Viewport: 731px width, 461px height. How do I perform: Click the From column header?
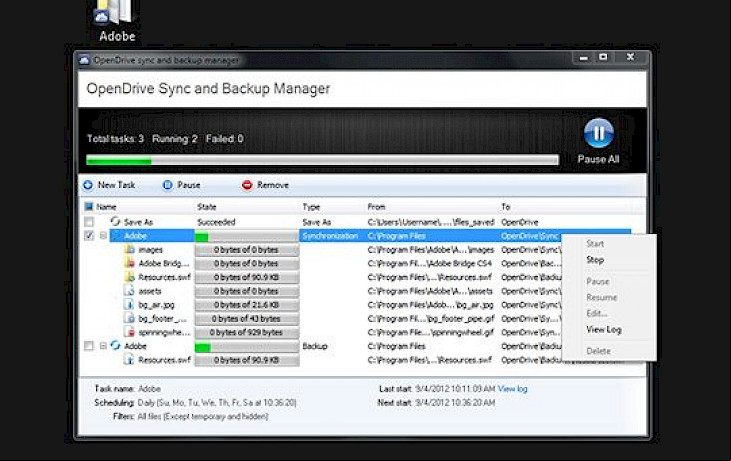[x=376, y=206]
